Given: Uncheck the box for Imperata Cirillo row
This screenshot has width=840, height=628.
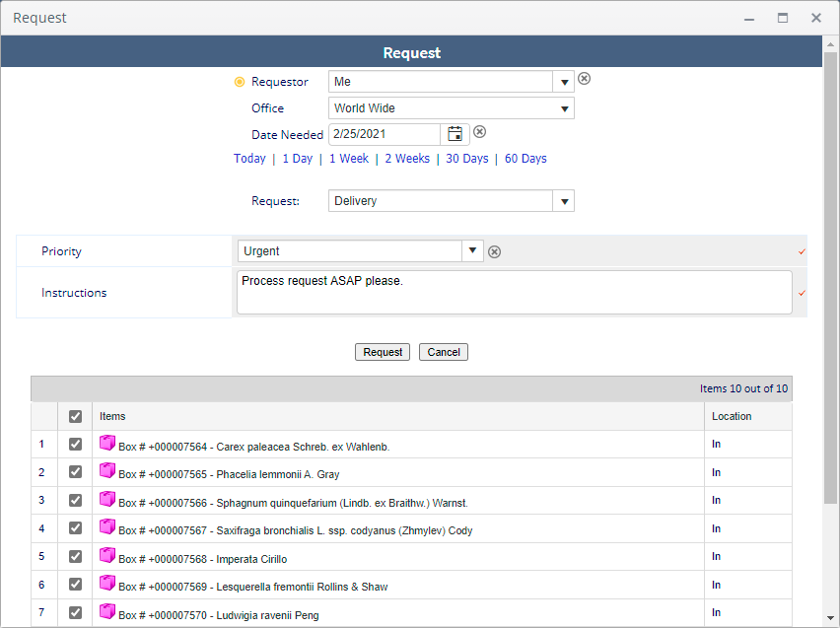Looking at the screenshot, I should click(76, 557).
